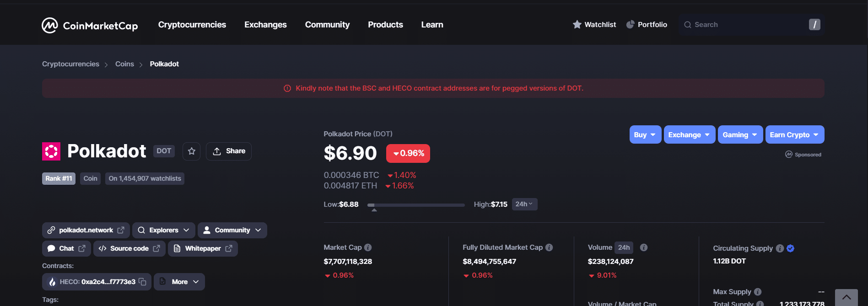Click the Cryptocurrencies breadcrumb link

[x=70, y=64]
